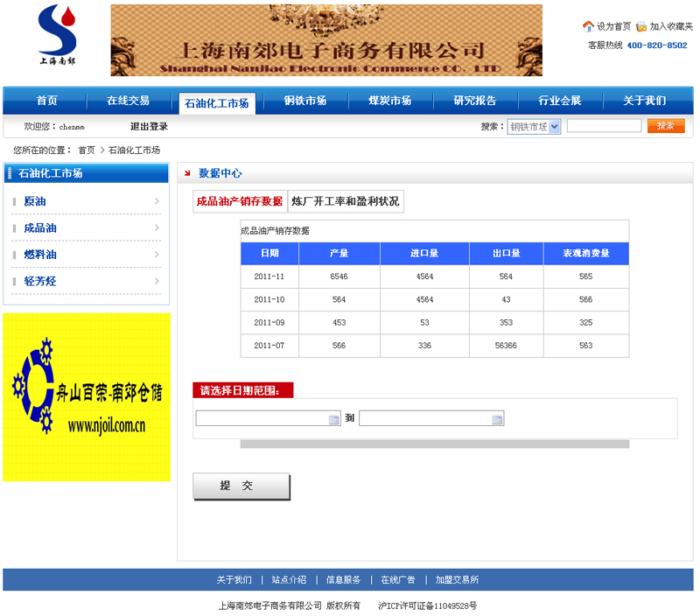Screen dimensions: 700x616
Task: Click the orange 搜索 button
Action: pos(666,126)
